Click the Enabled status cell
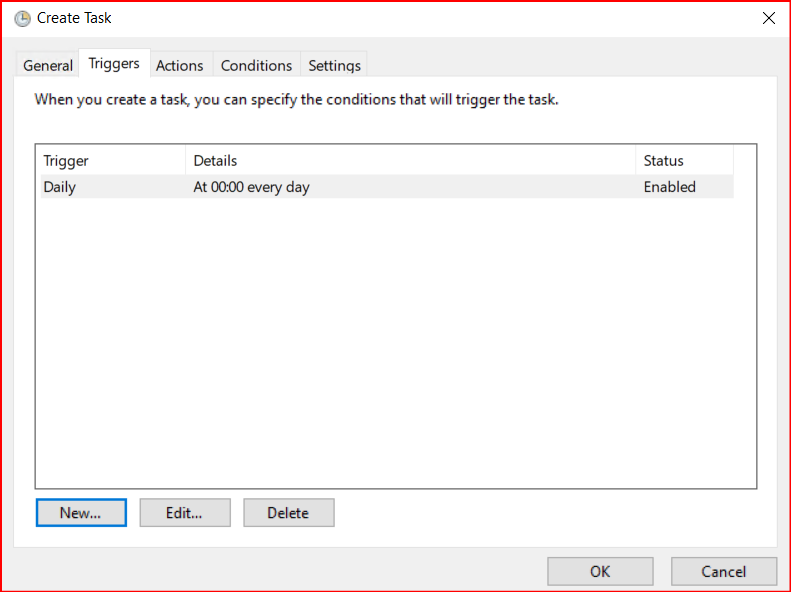 point(669,187)
